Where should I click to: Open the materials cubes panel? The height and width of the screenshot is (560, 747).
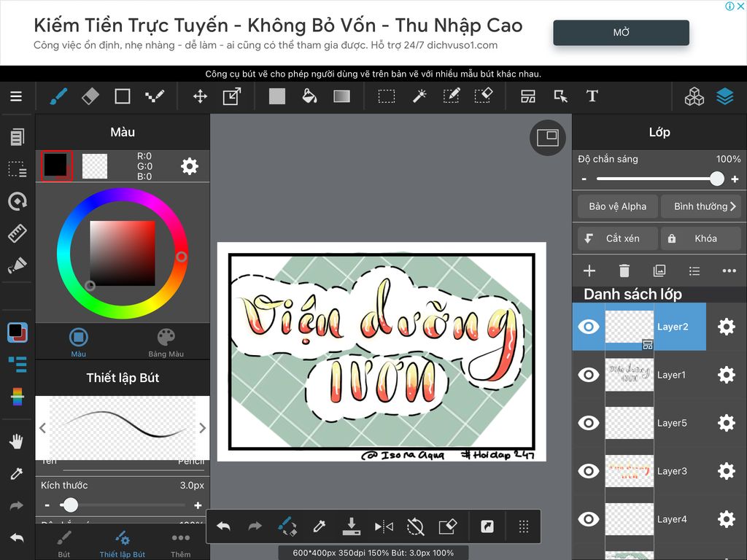pos(694,97)
